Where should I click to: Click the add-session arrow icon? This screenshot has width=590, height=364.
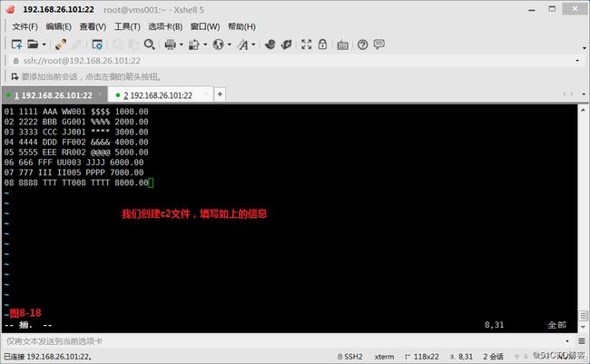[15, 77]
